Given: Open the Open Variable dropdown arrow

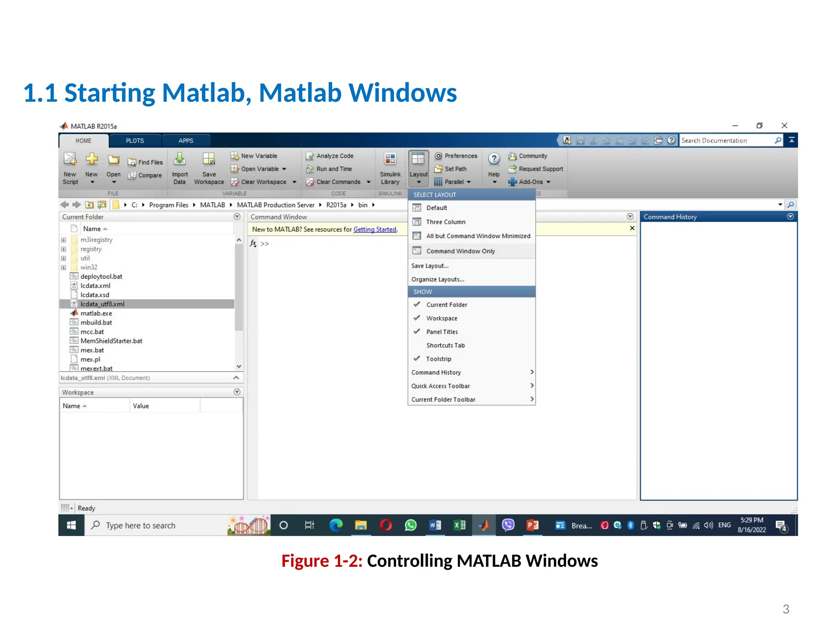Looking at the screenshot, I should click(x=284, y=169).
